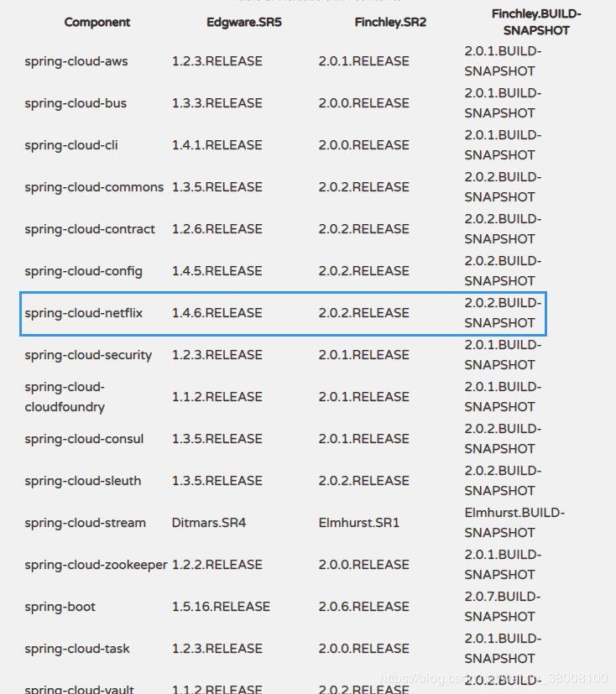Click 1.3.5.RELEASE in the spring-cloud-consul row

[x=217, y=439]
